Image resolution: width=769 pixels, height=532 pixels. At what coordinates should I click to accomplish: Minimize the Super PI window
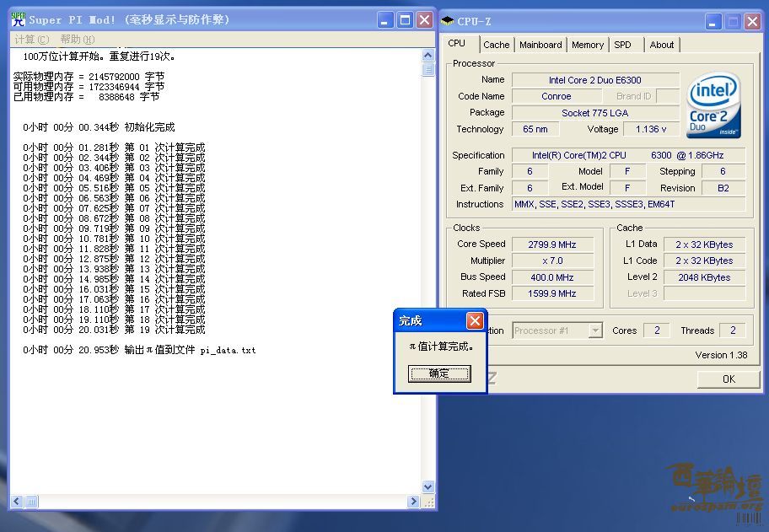[x=385, y=19]
